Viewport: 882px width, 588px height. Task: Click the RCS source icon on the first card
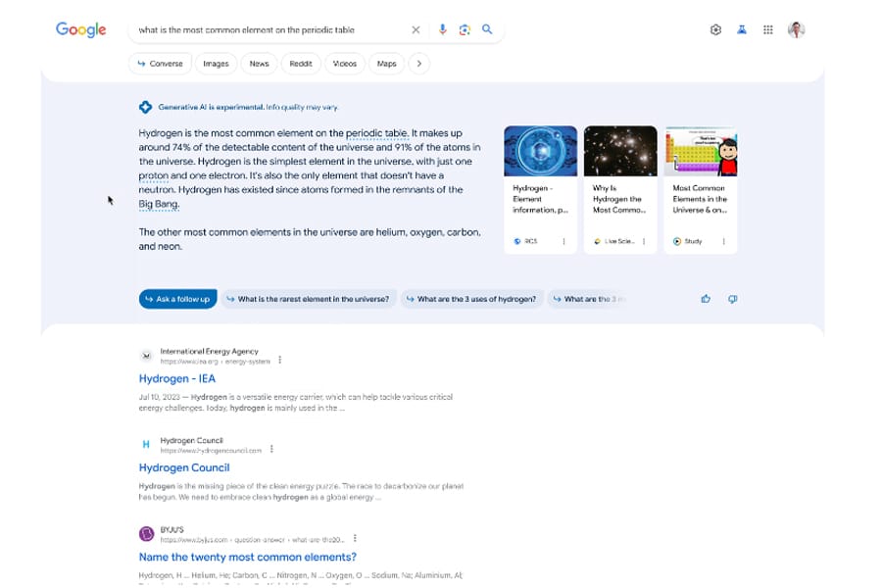tap(517, 241)
